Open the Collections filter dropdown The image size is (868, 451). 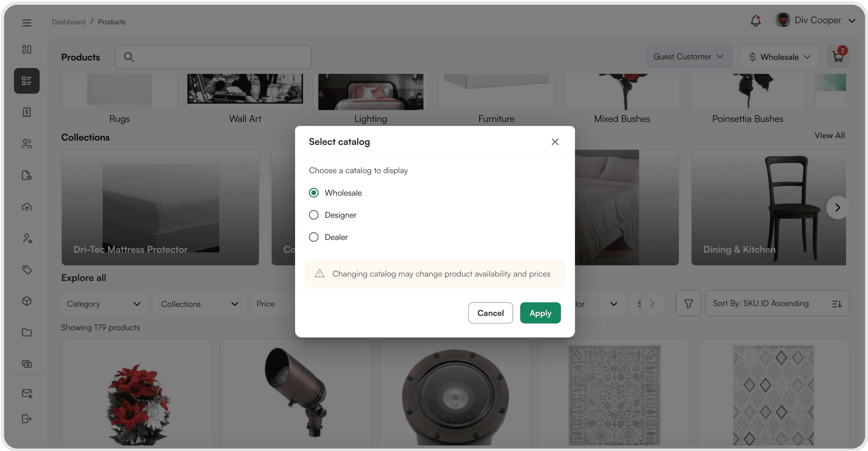click(x=199, y=303)
